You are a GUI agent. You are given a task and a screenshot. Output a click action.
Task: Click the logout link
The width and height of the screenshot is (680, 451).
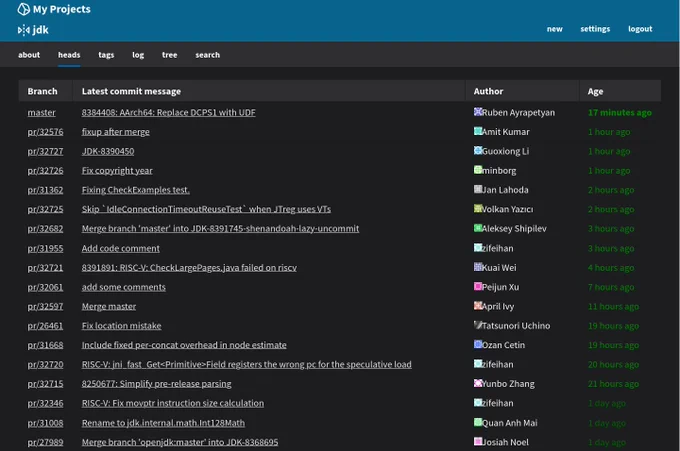(x=640, y=29)
